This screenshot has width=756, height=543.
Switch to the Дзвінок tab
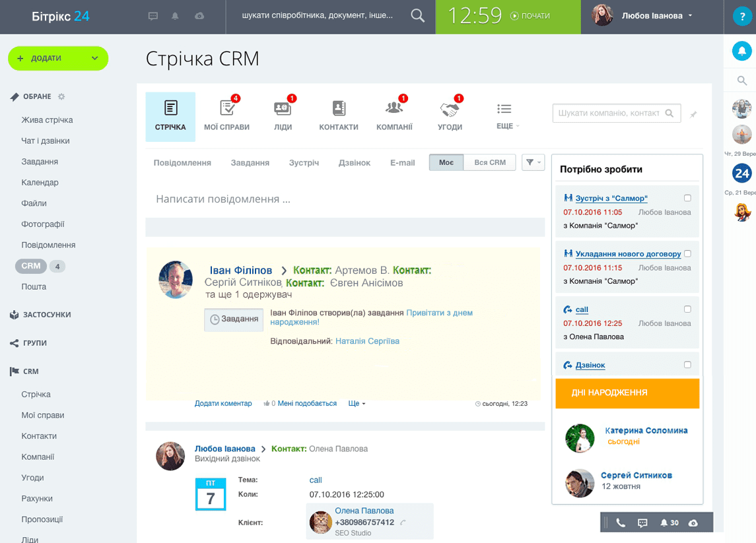tap(354, 162)
